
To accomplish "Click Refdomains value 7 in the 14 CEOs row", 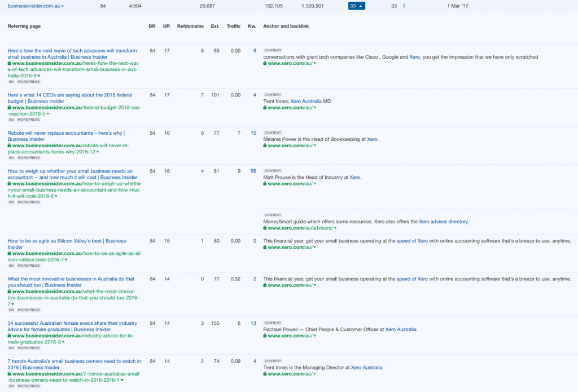I will [202, 95].
